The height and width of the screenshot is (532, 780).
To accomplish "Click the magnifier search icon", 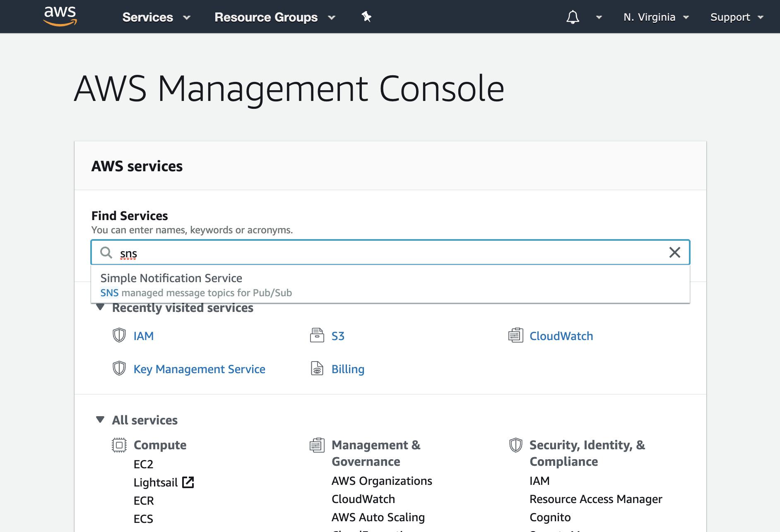I will pos(106,252).
